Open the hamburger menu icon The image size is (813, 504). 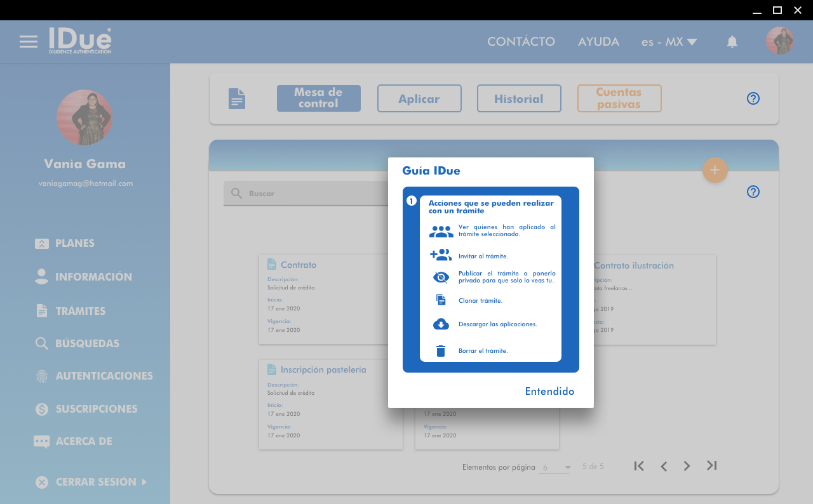point(29,42)
